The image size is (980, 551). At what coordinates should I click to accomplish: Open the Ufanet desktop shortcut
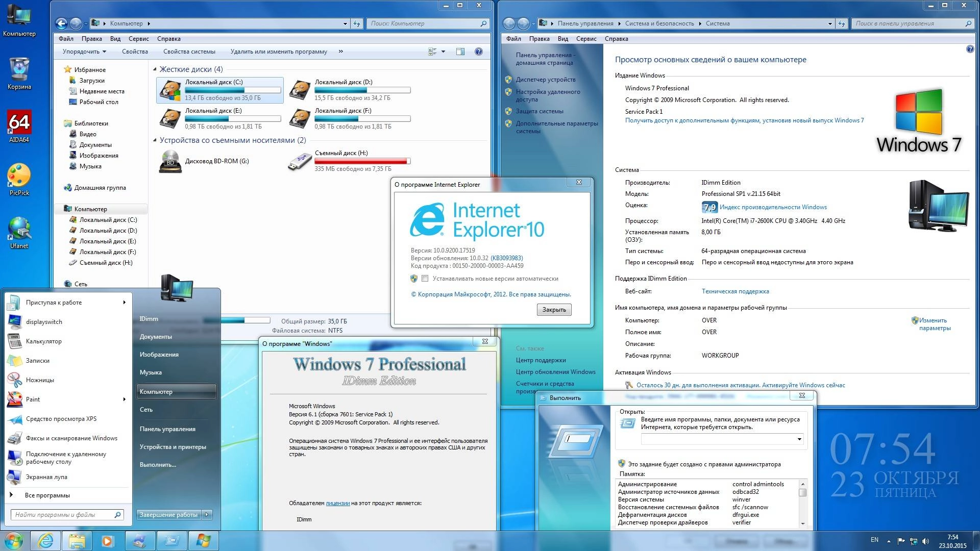coord(19,232)
